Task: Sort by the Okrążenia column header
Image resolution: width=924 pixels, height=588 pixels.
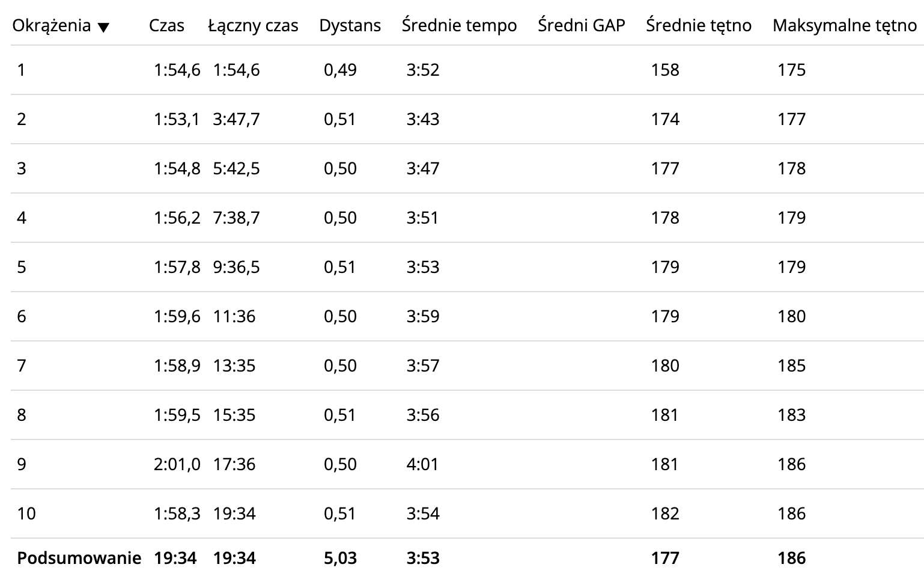Action: point(52,26)
